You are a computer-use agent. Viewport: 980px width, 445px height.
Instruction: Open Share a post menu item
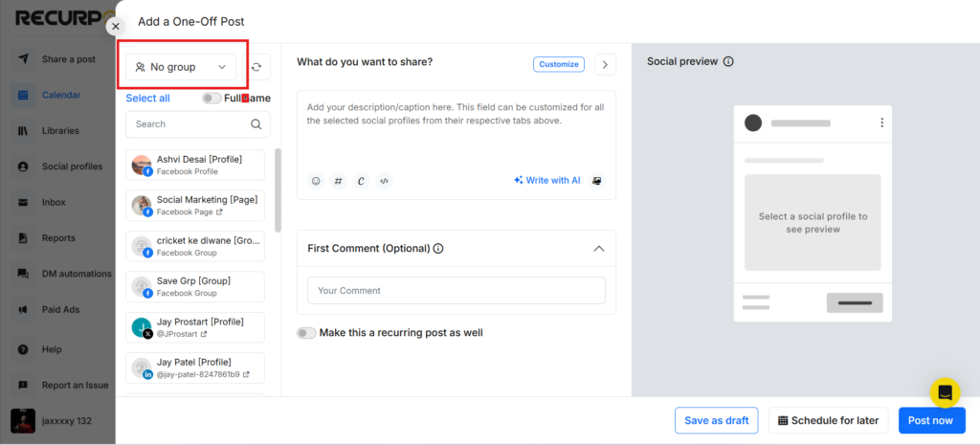click(69, 59)
